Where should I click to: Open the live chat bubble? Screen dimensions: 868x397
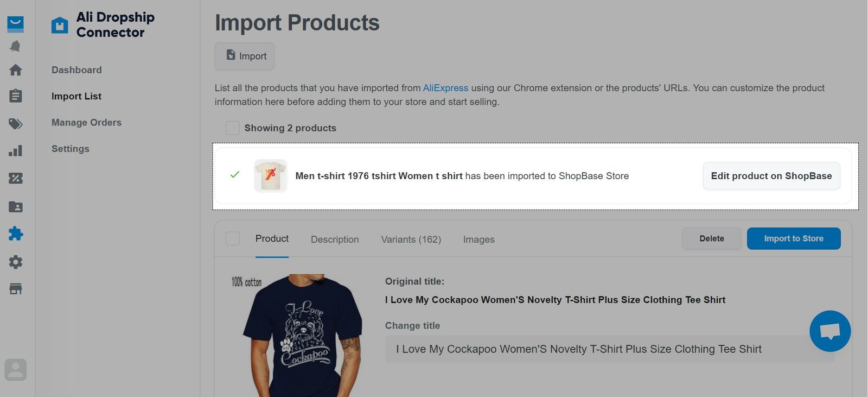click(x=829, y=331)
